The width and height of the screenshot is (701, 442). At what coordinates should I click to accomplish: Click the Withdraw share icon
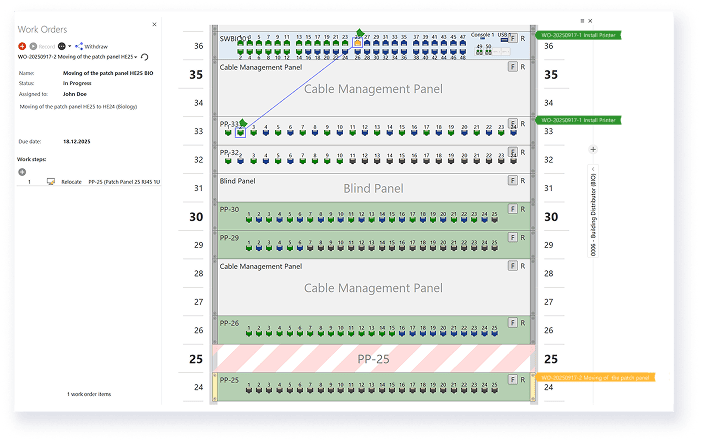pos(79,46)
